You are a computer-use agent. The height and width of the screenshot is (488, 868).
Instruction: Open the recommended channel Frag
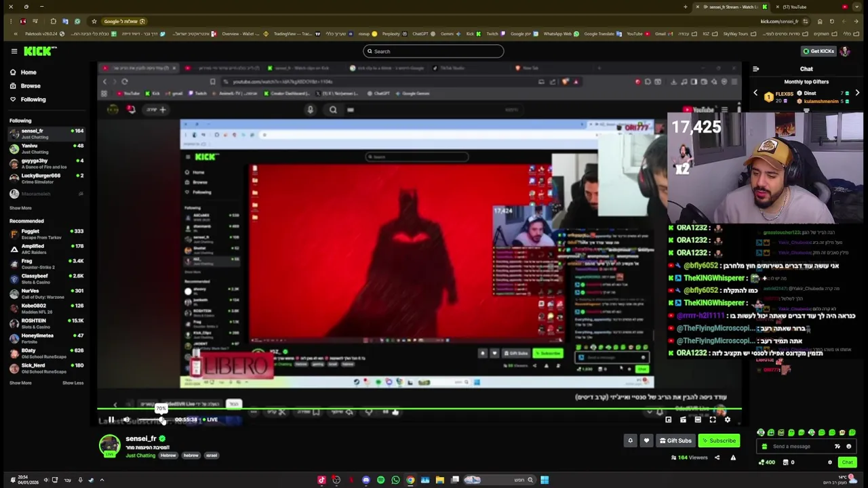coord(46,264)
